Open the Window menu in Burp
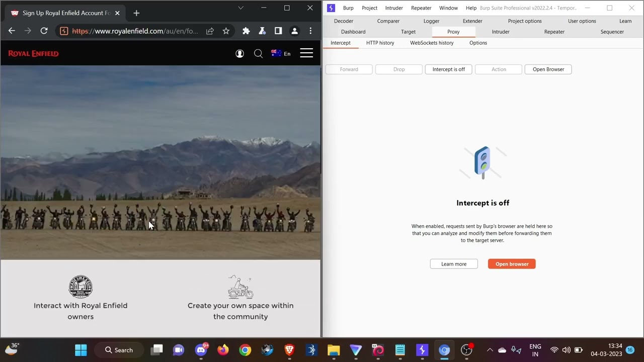Viewport: 644px width, 362px height. [448, 8]
